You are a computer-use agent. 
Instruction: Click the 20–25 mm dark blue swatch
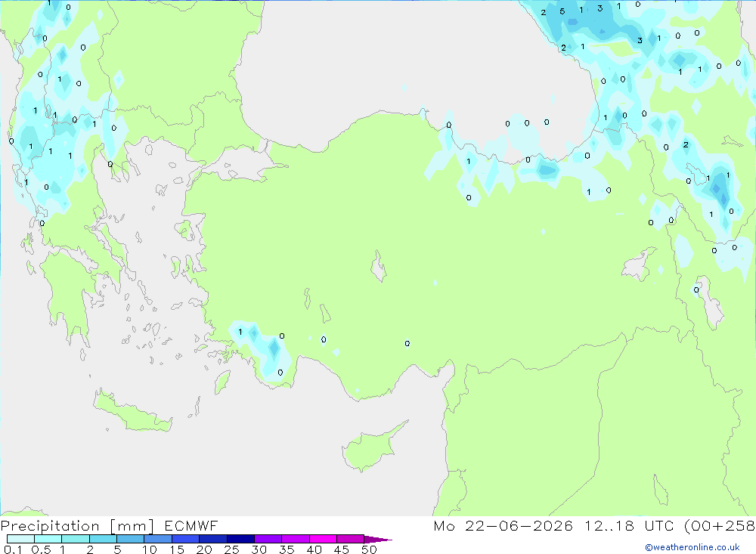212,539
